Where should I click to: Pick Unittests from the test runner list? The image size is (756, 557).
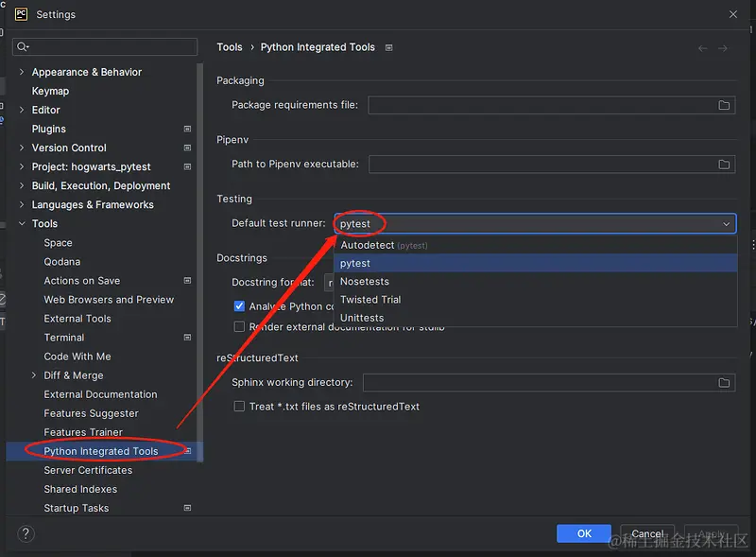[x=535, y=318]
